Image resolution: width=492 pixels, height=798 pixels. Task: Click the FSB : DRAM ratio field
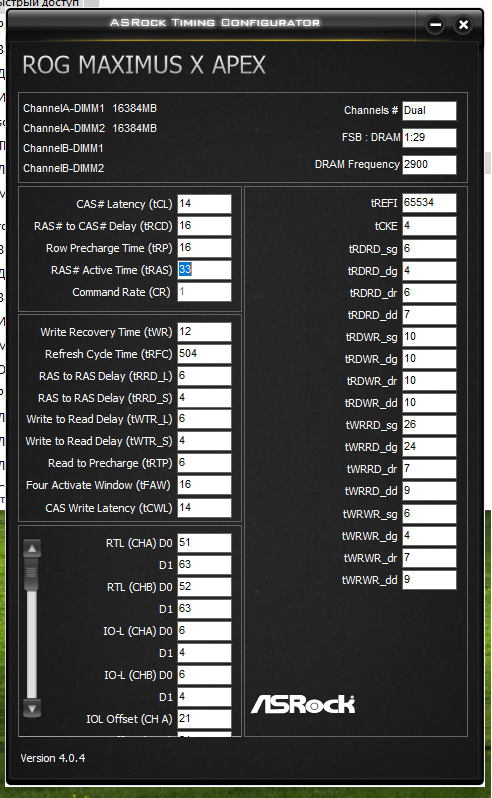pos(429,137)
